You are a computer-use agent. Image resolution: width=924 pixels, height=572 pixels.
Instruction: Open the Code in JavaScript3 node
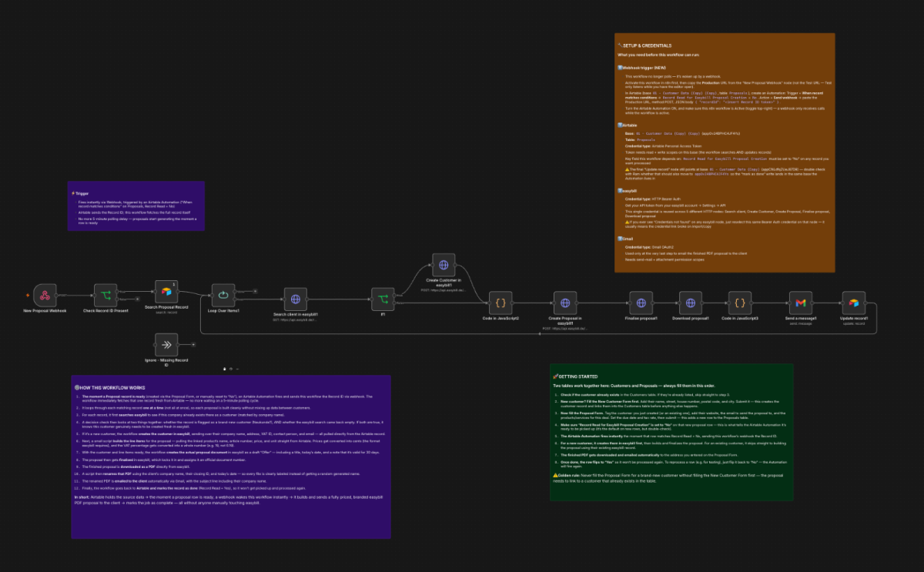tap(740, 303)
